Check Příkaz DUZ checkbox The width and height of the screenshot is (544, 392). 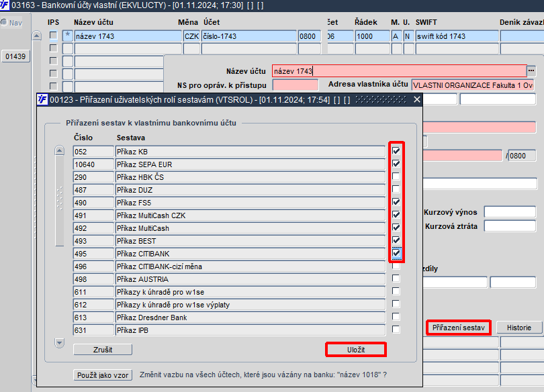[396, 189]
